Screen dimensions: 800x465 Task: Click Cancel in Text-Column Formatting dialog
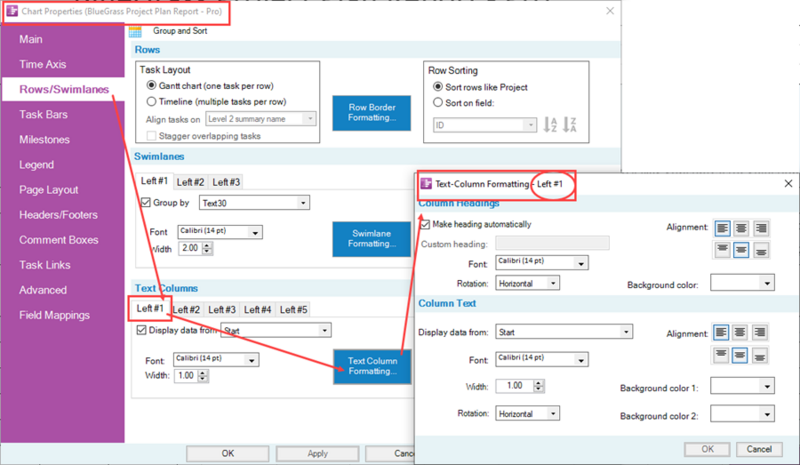[759, 449]
